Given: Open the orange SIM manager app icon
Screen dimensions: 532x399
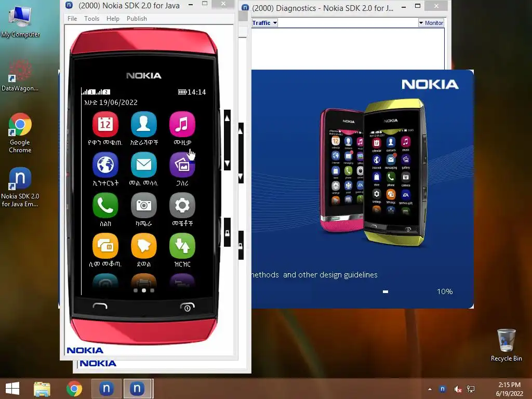Looking at the screenshot, I should [x=105, y=246].
